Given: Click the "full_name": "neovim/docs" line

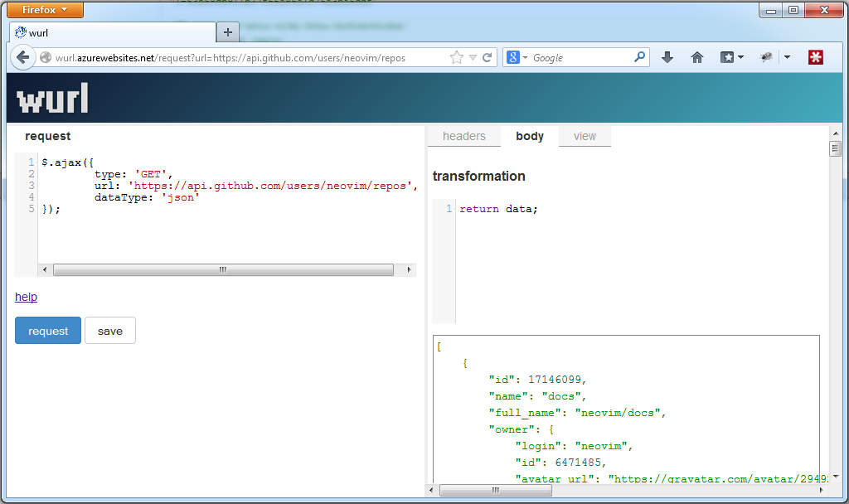Looking at the screenshot, I should (x=577, y=413).
